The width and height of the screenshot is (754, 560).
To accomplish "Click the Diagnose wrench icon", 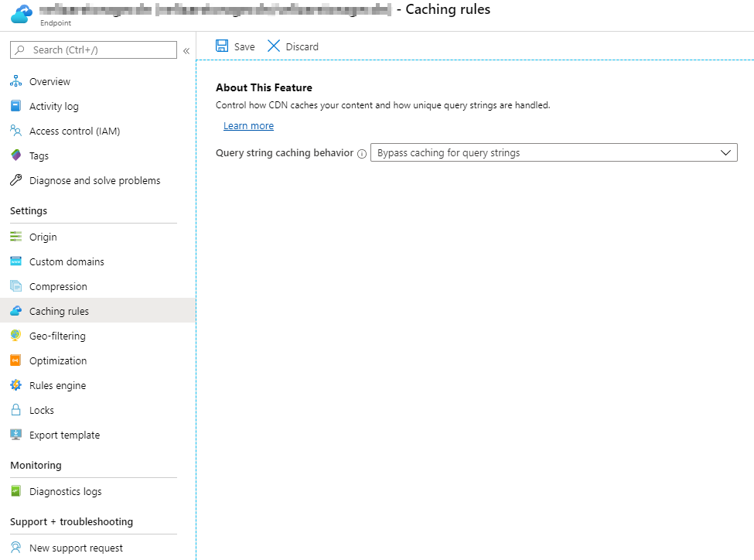I will pyautogui.click(x=16, y=180).
